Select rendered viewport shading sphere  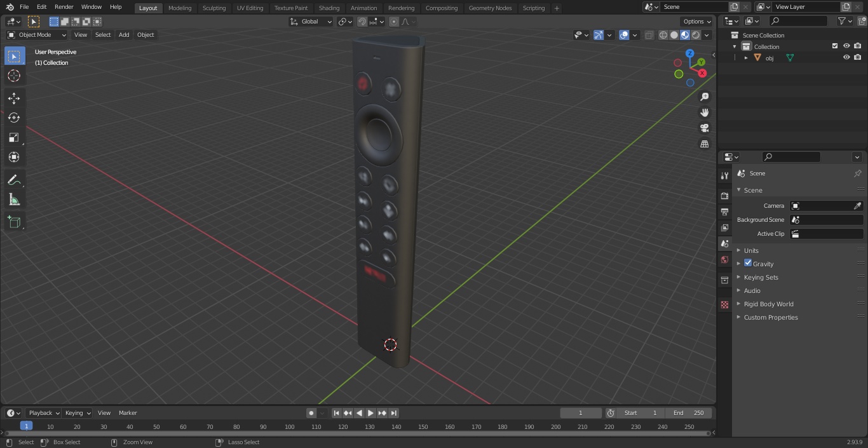click(696, 35)
